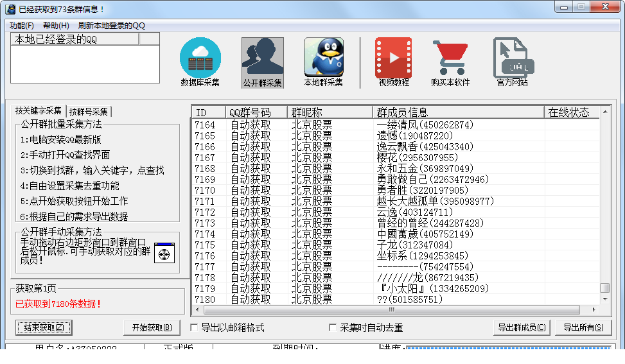Open the 本地群采集 penguin icon
The height and width of the screenshot is (364, 625).
[323, 58]
